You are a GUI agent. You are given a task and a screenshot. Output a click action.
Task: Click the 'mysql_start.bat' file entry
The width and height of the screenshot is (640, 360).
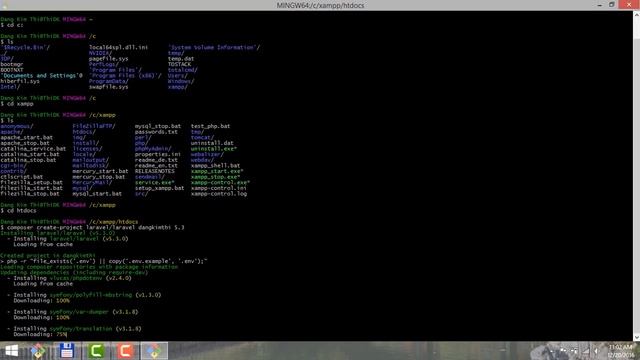click(97, 193)
